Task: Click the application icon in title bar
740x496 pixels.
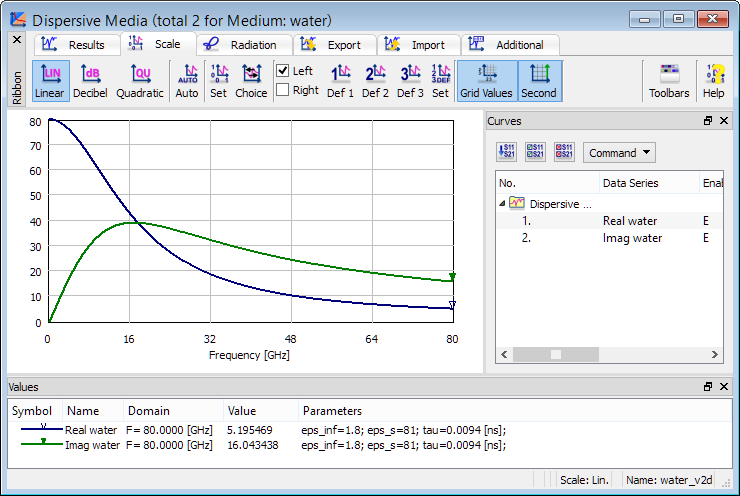Action: pos(18,19)
